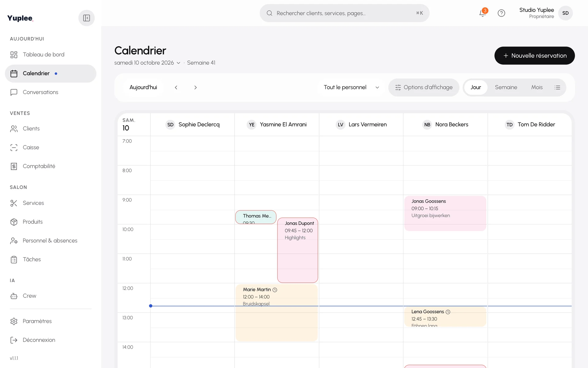The height and width of the screenshot is (368, 588).
Task: Open Jonas Dupont Highlights appointment
Action: [x=298, y=250]
